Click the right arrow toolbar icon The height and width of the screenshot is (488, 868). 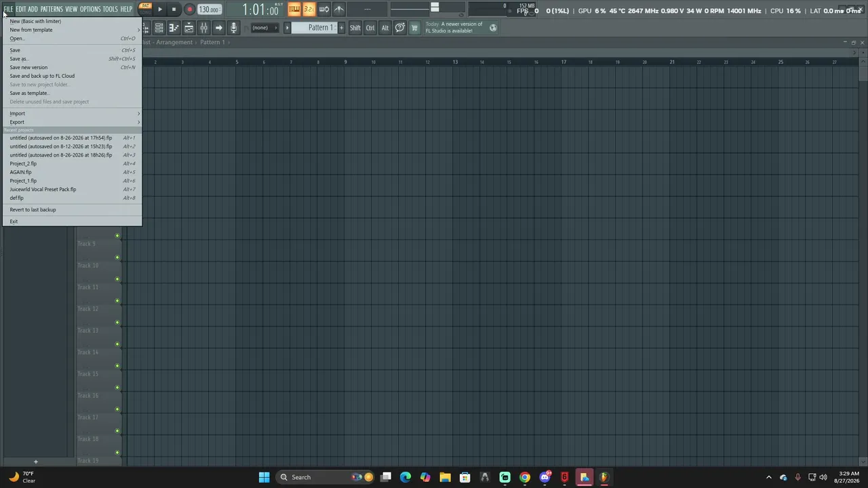pos(218,28)
